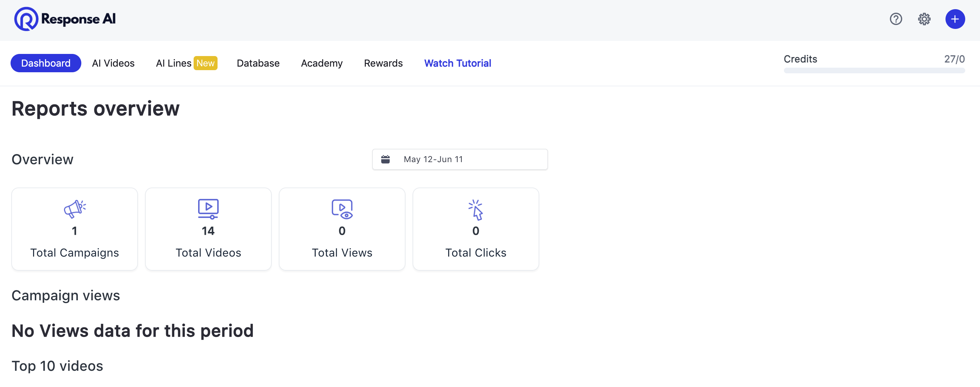Image resolution: width=980 pixels, height=387 pixels.
Task: Click the calendar icon in date picker
Action: point(385,159)
